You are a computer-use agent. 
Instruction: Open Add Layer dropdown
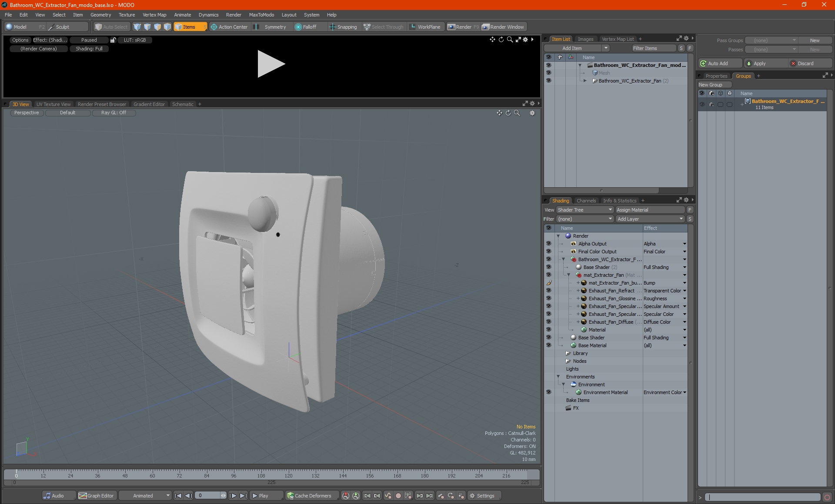[650, 219]
